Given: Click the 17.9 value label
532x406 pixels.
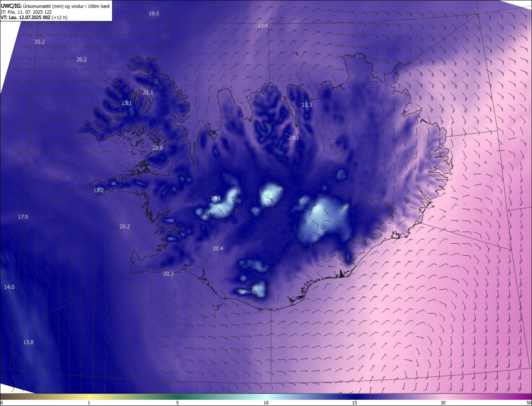Looking at the screenshot, I should tap(23, 217).
